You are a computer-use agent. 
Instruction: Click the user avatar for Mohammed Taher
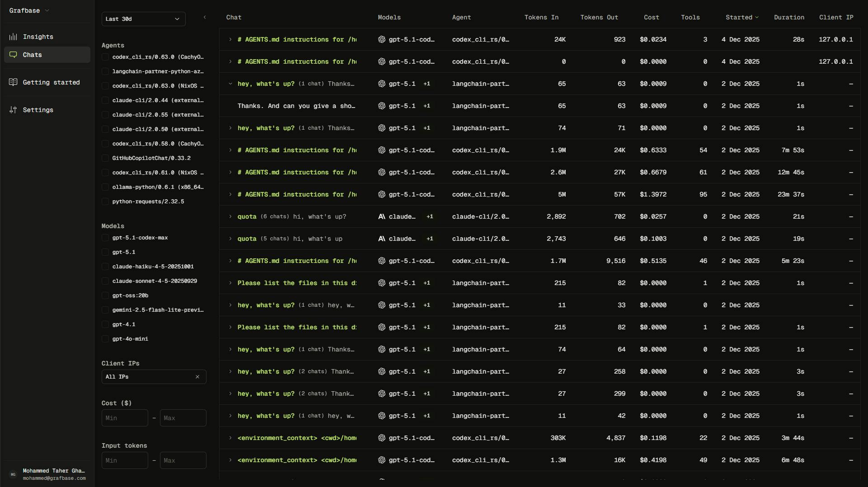click(13, 474)
